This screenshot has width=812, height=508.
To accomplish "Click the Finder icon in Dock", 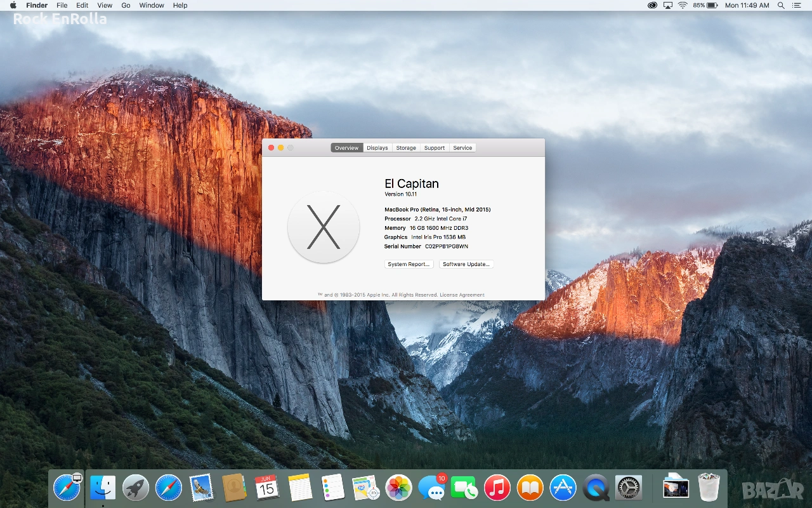I will [103, 488].
